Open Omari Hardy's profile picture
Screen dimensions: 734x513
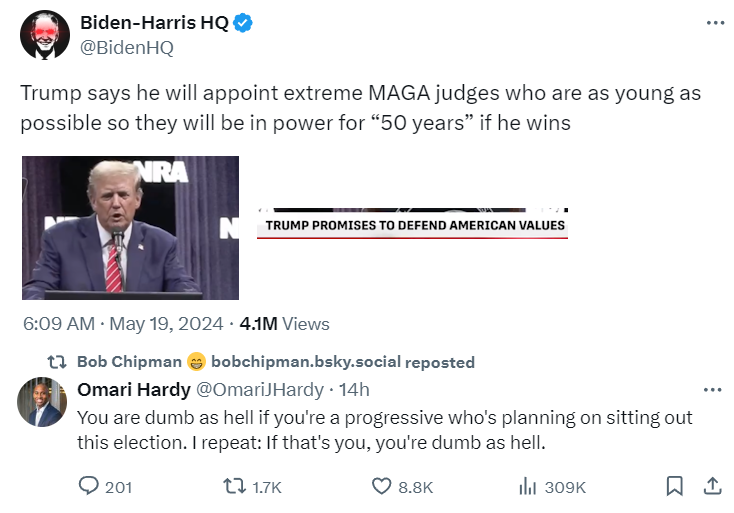pyautogui.click(x=43, y=403)
